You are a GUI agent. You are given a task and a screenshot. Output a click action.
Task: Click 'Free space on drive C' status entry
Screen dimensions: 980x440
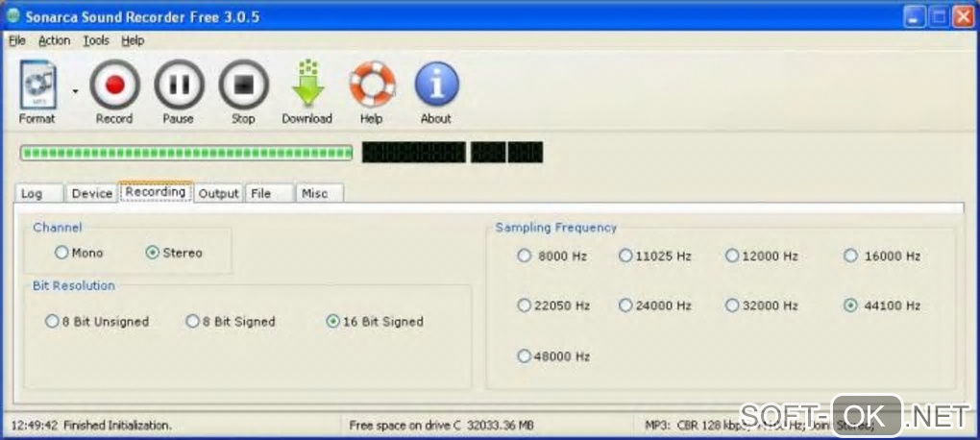click(441, 426)
